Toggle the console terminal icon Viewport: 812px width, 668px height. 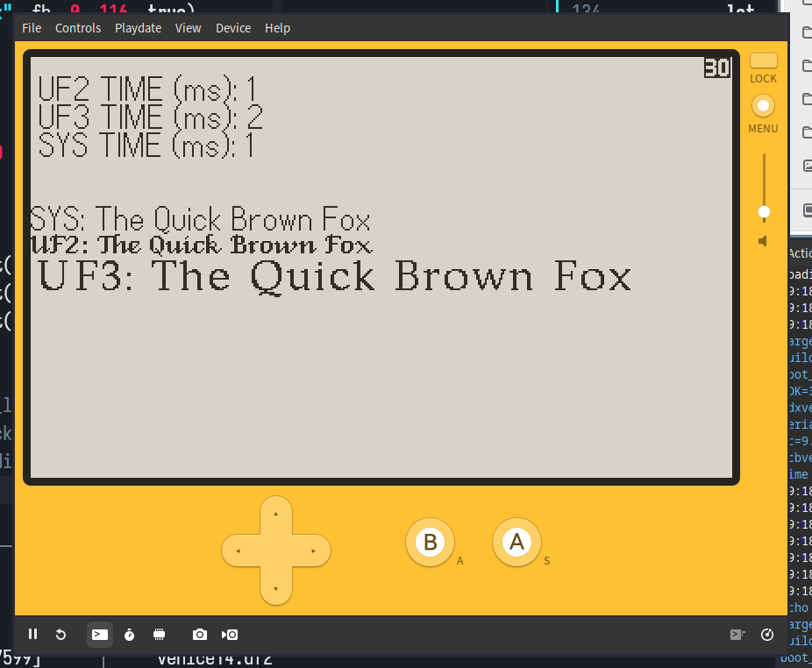click(x=100, y=635)
